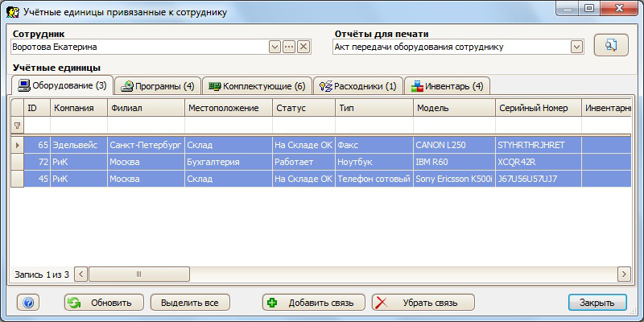Select the Эдельвейс company cell
Viewport: 644px width, 322px height.
pos(79,145)
